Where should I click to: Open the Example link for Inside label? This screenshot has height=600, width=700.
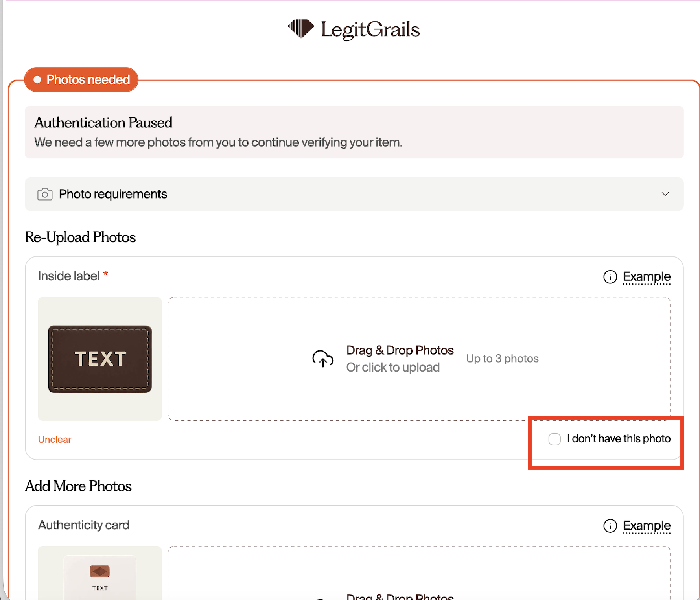tap(647, 277)
